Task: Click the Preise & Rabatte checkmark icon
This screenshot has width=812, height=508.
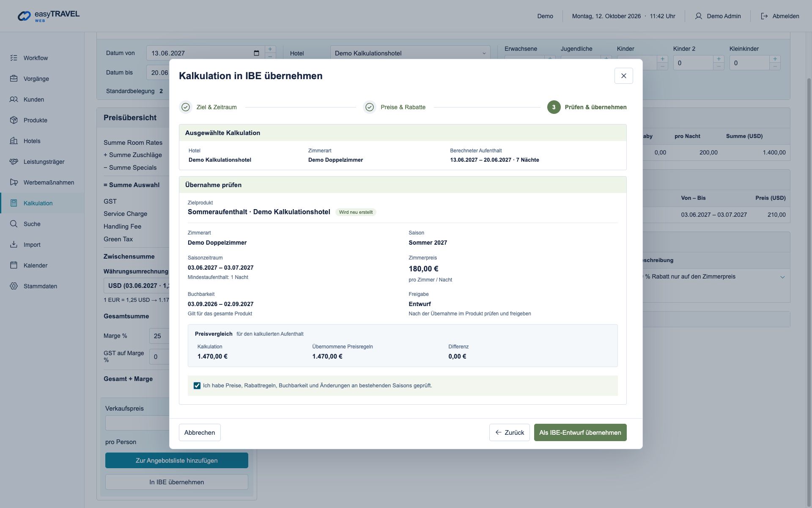Action: coord(370,107)
